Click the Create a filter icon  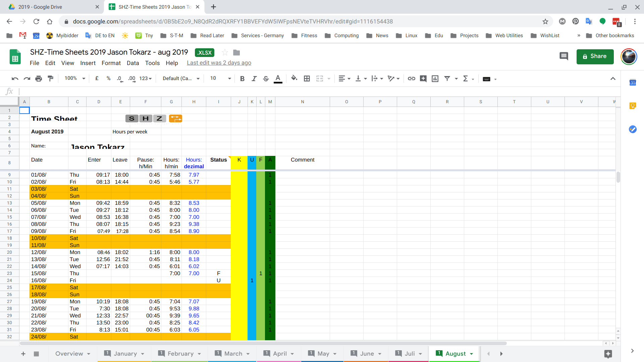447,78
